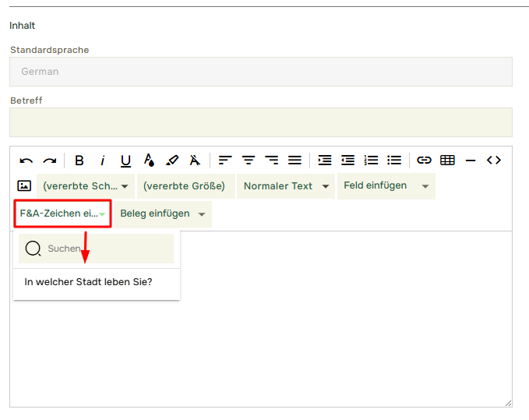This screenshot has height=420, width=529.
Task: Expand the 'Normaler Text' style dropdown
Action: coord(286,186)
